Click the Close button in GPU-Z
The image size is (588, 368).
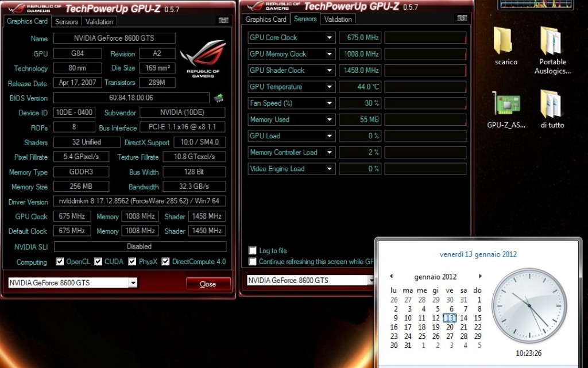pos(208,284)
